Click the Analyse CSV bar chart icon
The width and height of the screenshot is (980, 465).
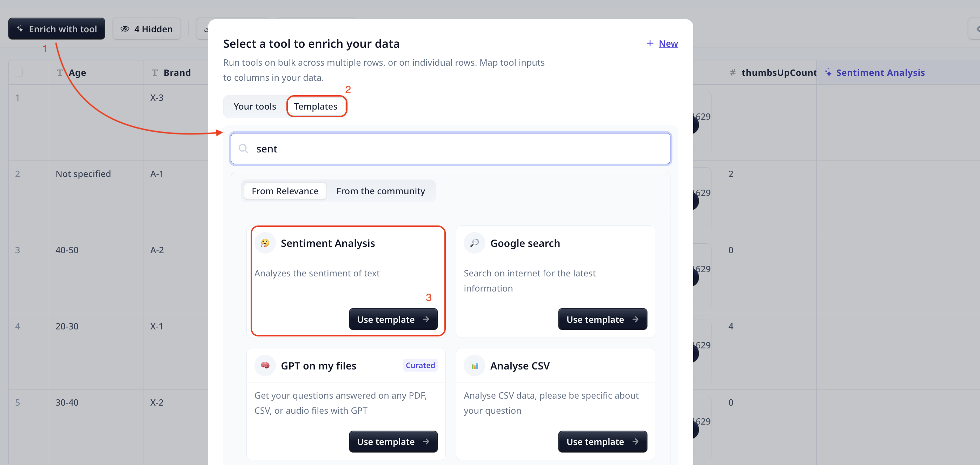pos(475,365)
